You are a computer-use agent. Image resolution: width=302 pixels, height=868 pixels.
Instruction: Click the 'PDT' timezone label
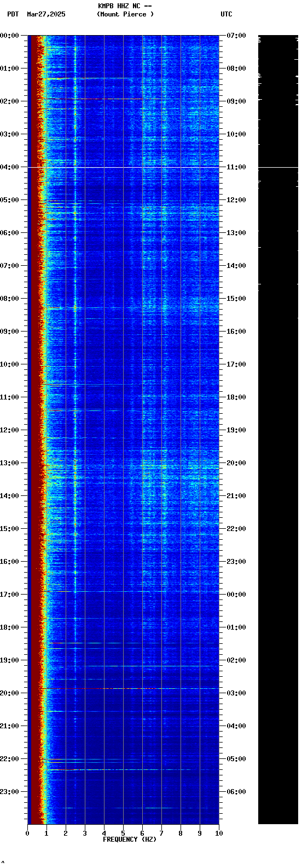pyautogui.click(x=13, y=14)
